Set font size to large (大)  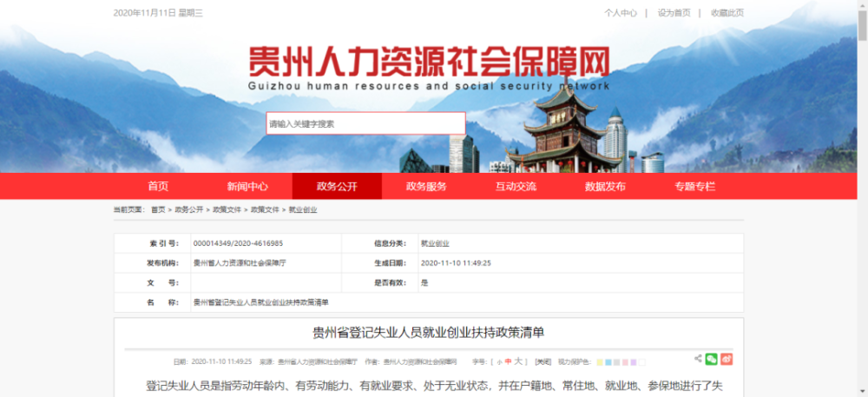coord(518,361)
